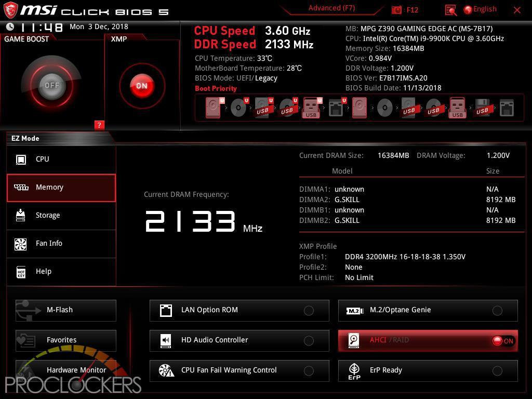Switch to Advanced (F7) mode
Screen dimensions: 532x399
pos(331,8)
